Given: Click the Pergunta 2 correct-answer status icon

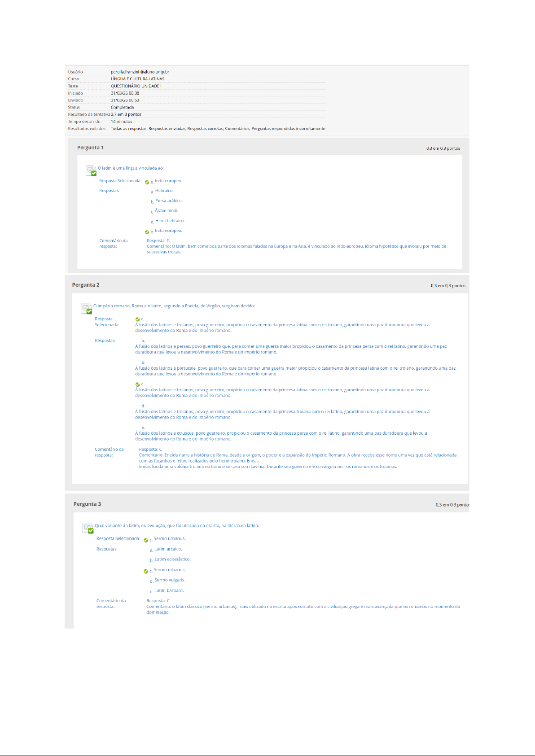Looking at the screenshot, I should [86, 309].
